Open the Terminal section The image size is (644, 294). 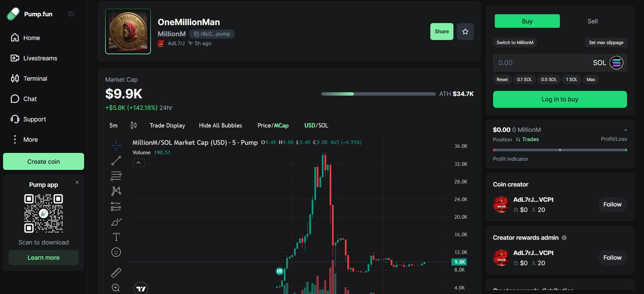(29, 78)
